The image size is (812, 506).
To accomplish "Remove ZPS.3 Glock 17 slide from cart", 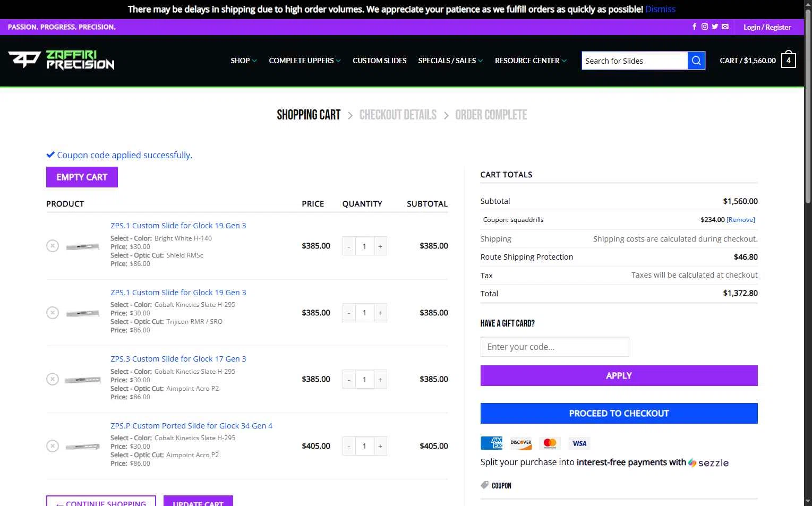I will [x=53, y=379].
